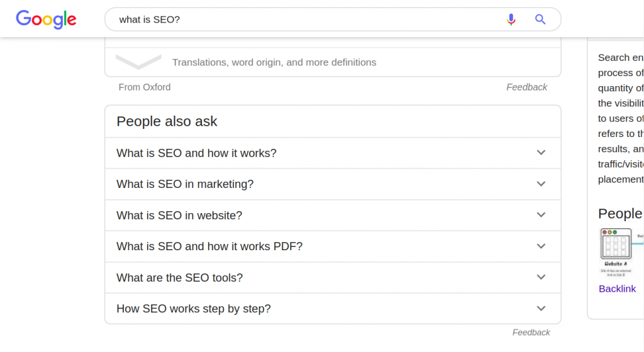This screenshot has height=352, width=644.
Task: Click the search box containing 'what is SEO?'
Action: click(x=302, y=19)
